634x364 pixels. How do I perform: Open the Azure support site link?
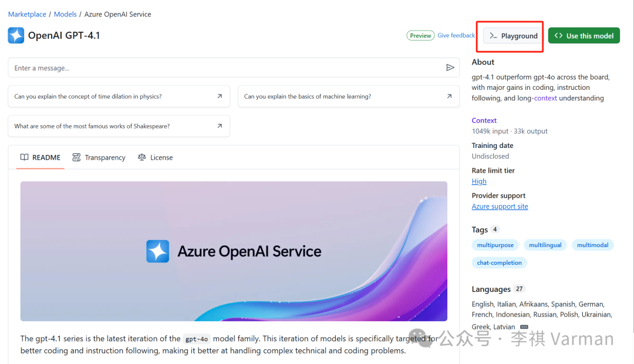(x=500, y=206)
